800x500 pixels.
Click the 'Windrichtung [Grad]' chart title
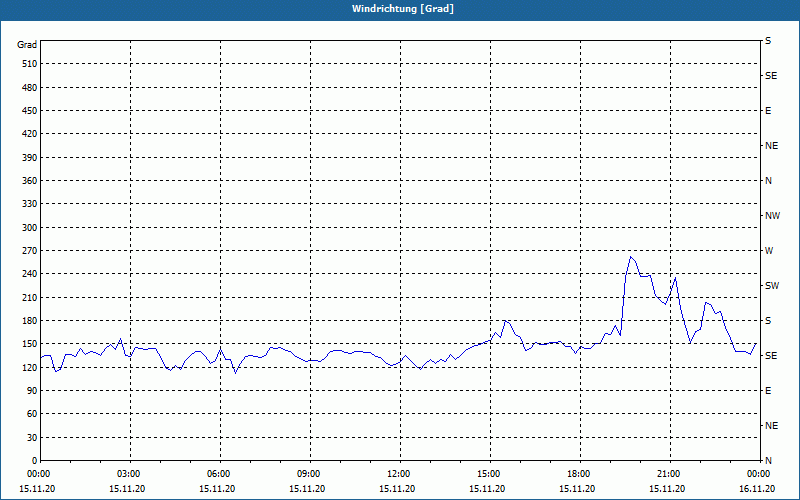pyautogui.click(x=403, y=9)
